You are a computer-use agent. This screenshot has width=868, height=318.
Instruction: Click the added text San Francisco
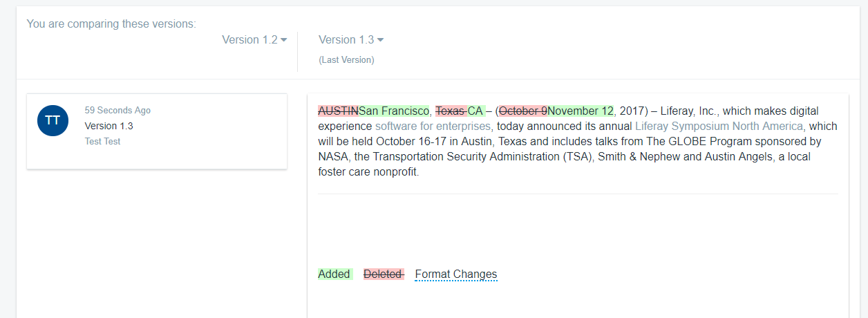pyautogui.click(x=394, y=111)
